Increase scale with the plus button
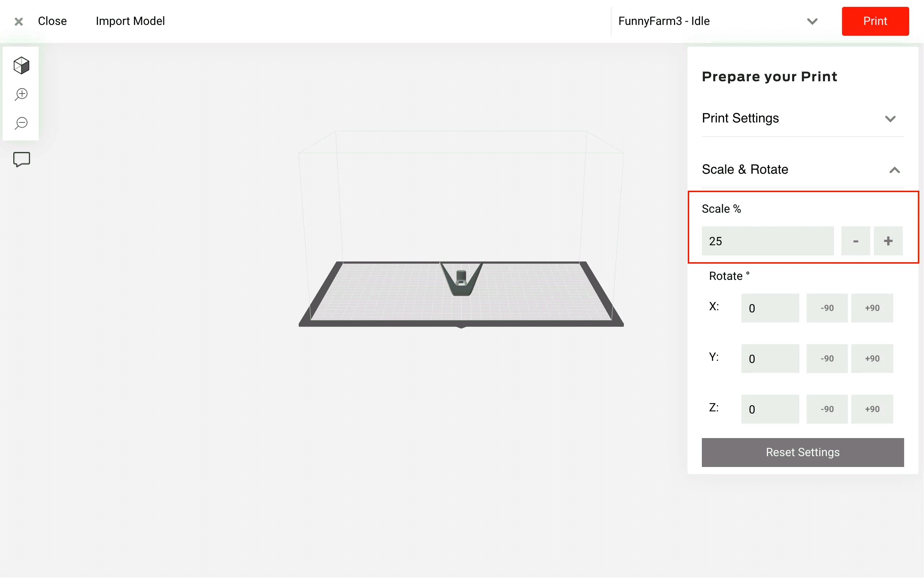The width and height of the screenshot is (924, 580). [888, 241]
